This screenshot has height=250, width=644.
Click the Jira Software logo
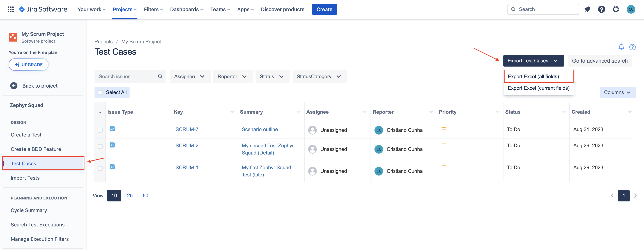click(43, 9)
